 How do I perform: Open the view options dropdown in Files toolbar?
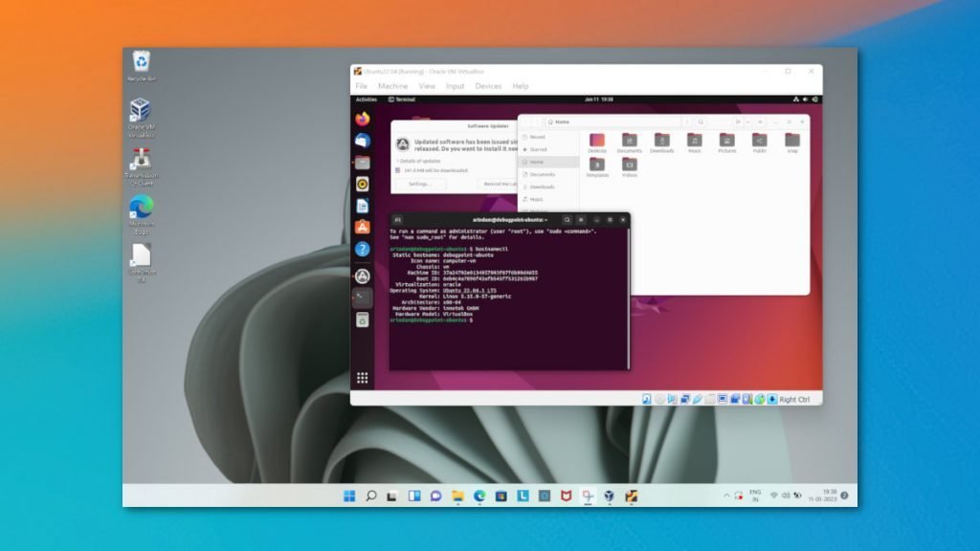[x=747, y=121]
